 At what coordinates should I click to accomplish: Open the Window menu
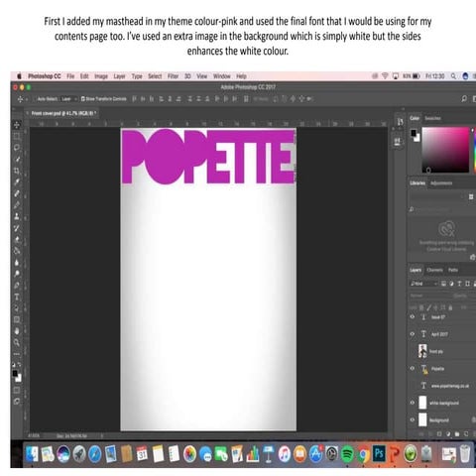[x=221, y=76]
